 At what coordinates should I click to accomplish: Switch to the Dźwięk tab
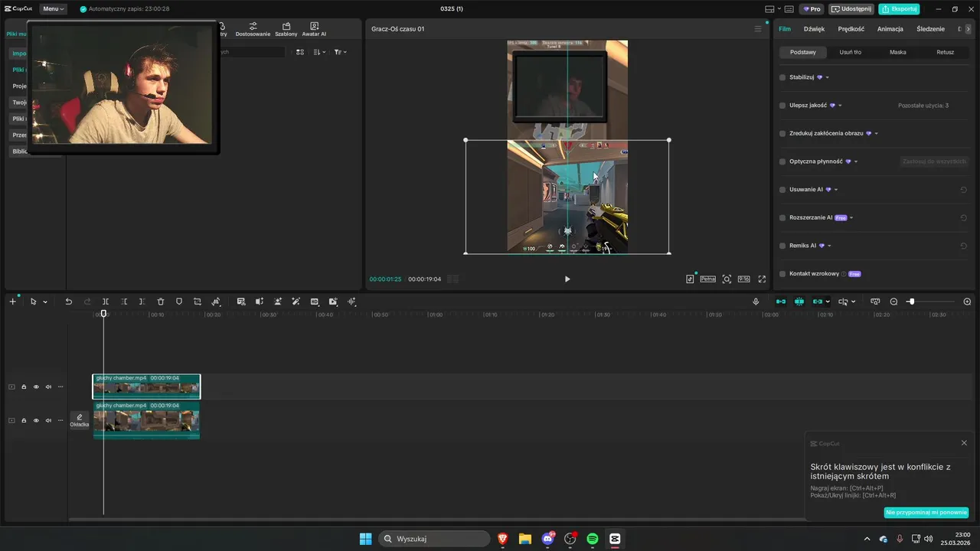(x=814, y=29)
